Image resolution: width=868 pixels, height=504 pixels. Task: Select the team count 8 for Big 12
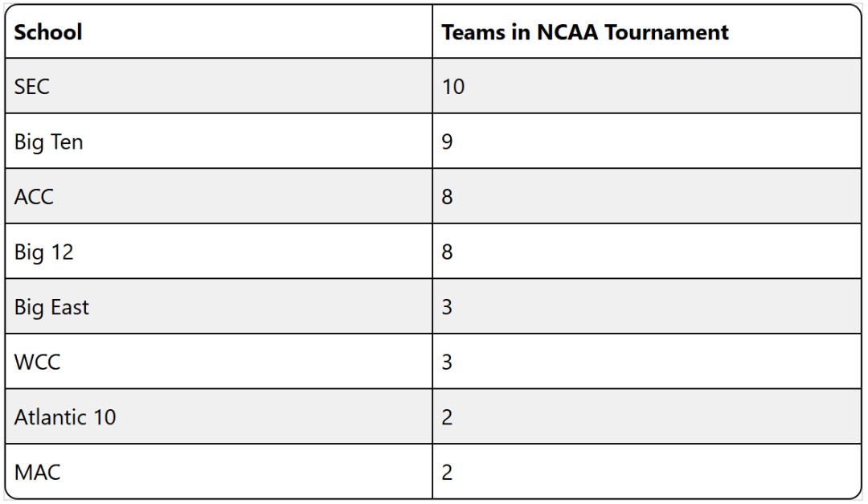[448, 252]
